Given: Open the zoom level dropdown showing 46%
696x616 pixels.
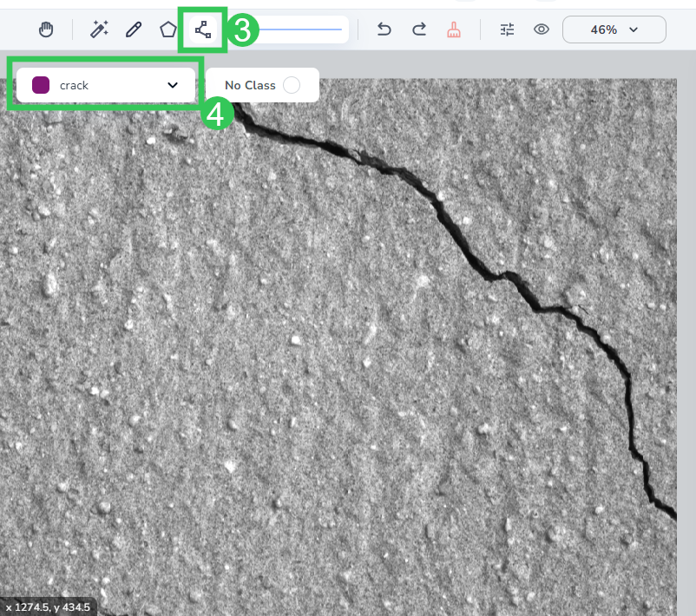Looking at the screenshot, I should [x=614, y=29].
